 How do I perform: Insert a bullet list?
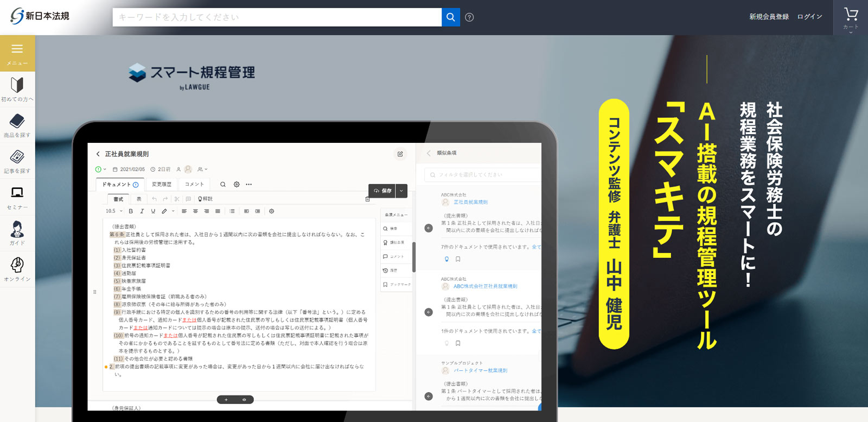(232, 211)
